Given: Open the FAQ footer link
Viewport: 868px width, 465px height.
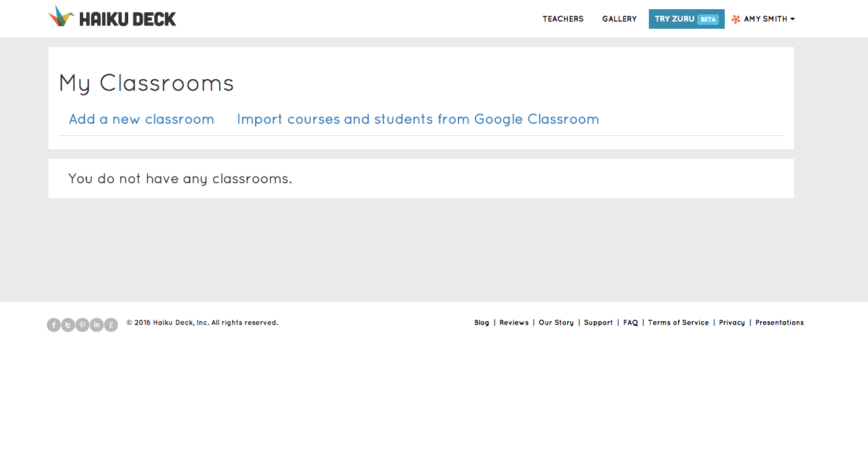Looking at the screenshot, I should point(630,322).
